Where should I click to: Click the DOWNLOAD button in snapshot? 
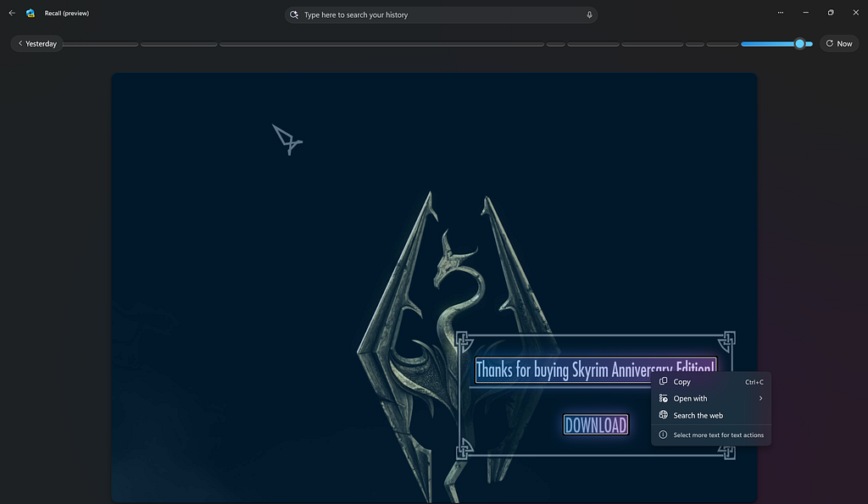[596, 425]
